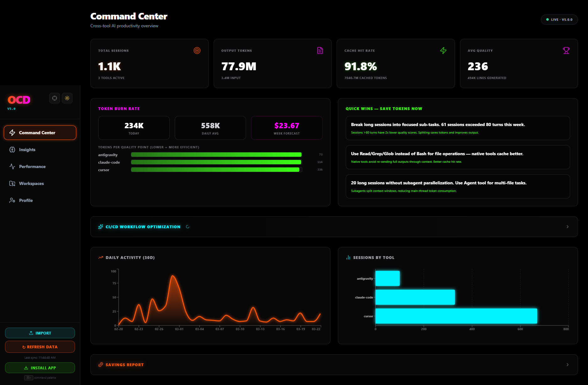The height and width of the screenshot is (385, 588).
Task: Click the LIVE V5.0.0 status badge
Action: [559, 19]
